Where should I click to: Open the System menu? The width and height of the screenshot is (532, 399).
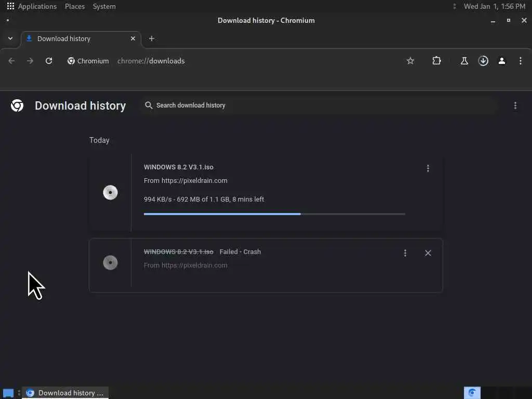click(104, 6)
